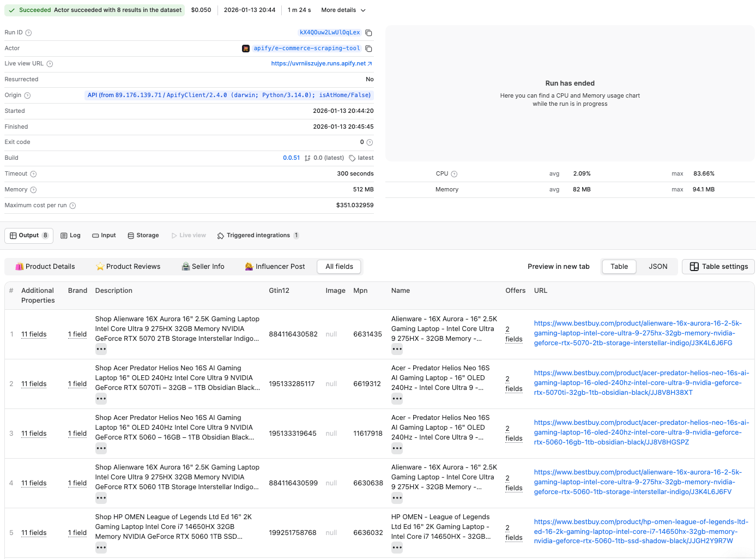Image resolution: width=756 pixels, height=559 pixels.
Task: Click Gtin12 value 199251758768
Action: coord(293,533)
